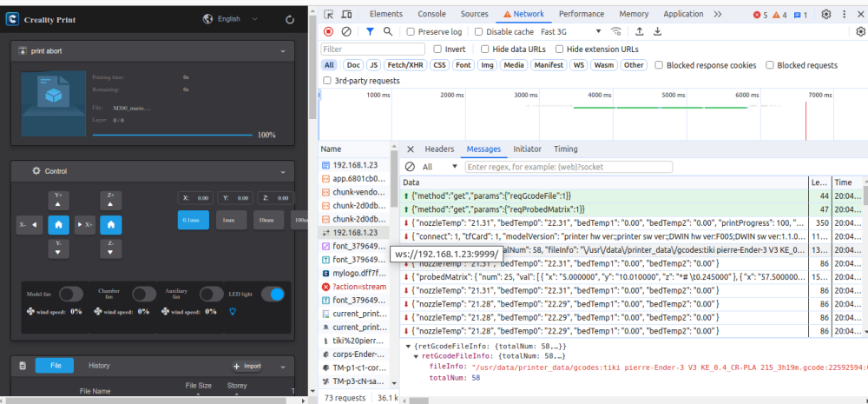Click the Import button in File panel
Image resolution: width=868 pixels, height=404 pixels.
tap(247, 366)
